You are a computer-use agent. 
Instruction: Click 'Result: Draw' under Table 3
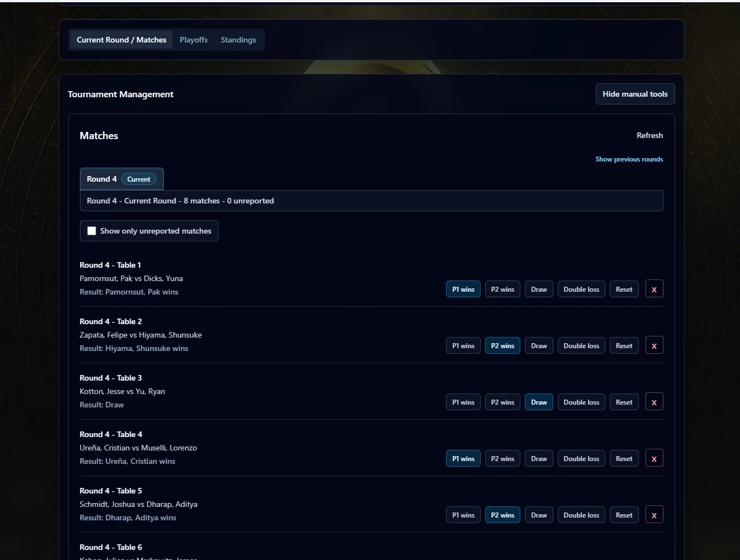[102, 405]
